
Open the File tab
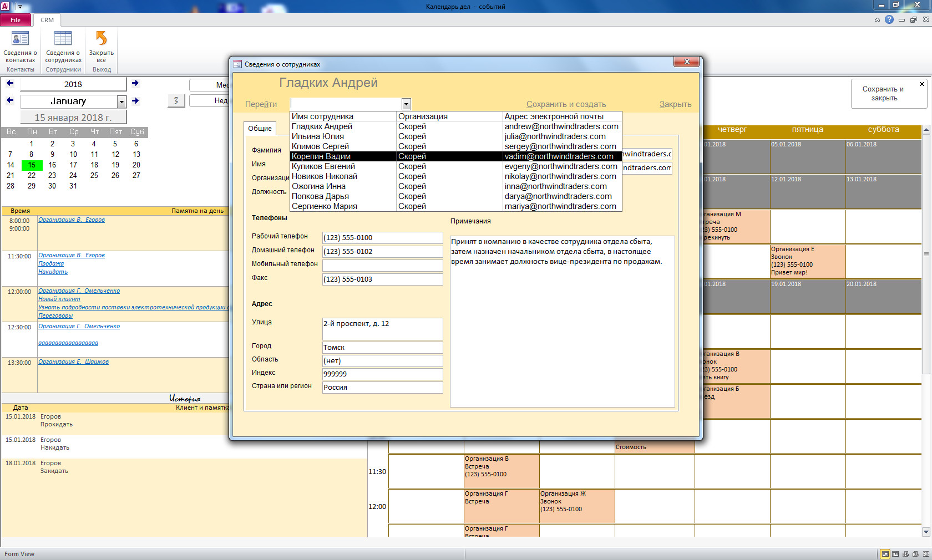pos(16,20)
